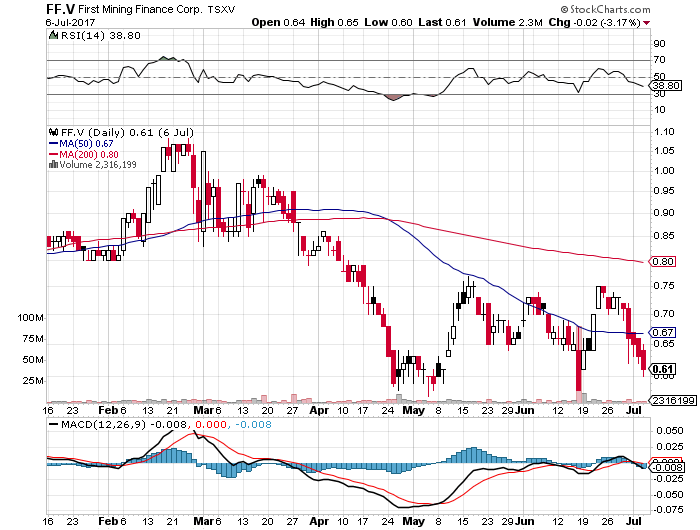Click the Jun label on the price chart axis
This screenshot has width=700, height=530.
click(x=525, y=410)
